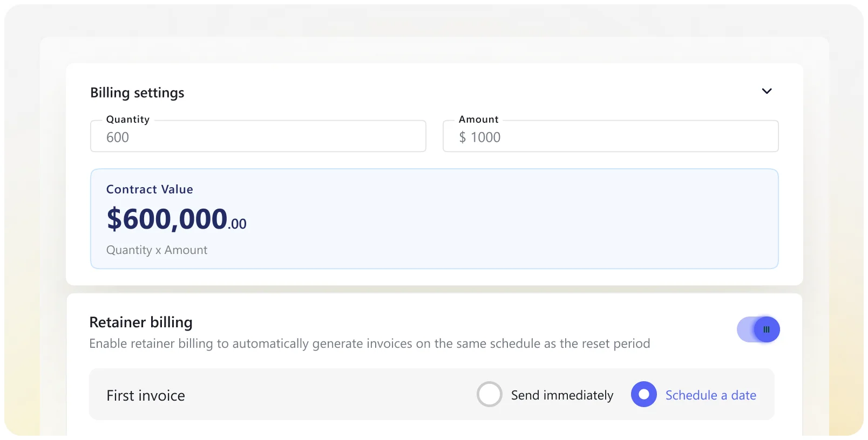Screen dimensions: 868x440
Task: Click the Contract Value label
Action: (150, 189)
